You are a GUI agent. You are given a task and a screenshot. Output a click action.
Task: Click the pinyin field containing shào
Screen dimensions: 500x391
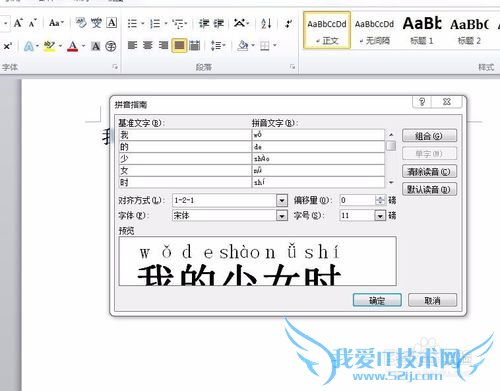[x=318, y=159]
